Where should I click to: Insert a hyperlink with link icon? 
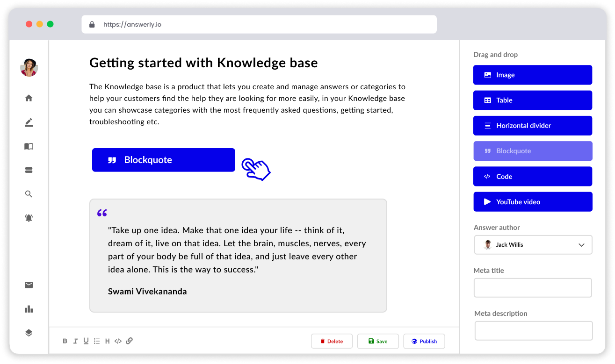coord(130,341)
